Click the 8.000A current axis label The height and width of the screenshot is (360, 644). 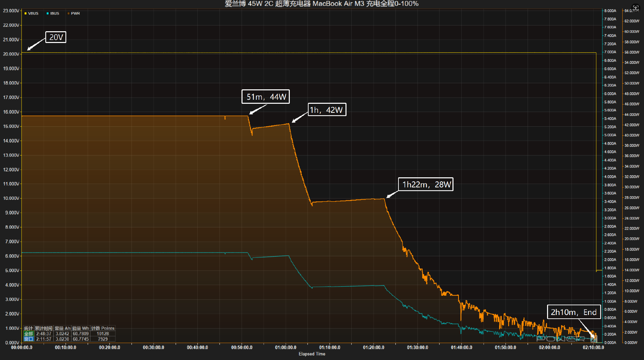610,11
